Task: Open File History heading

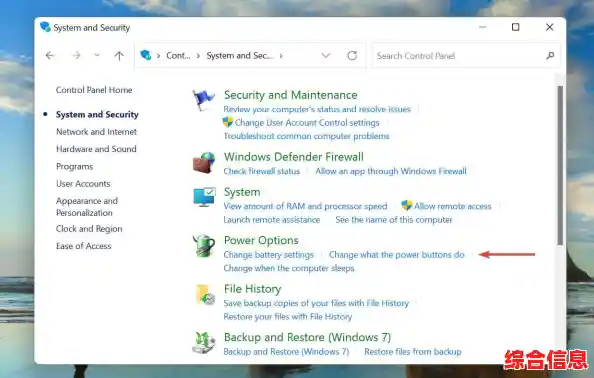Action: (253, 289)
